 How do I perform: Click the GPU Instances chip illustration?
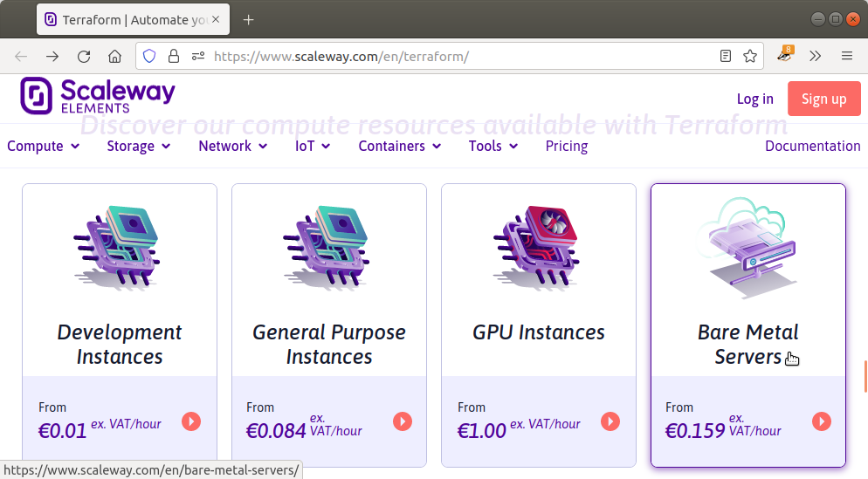coord(536,247)
